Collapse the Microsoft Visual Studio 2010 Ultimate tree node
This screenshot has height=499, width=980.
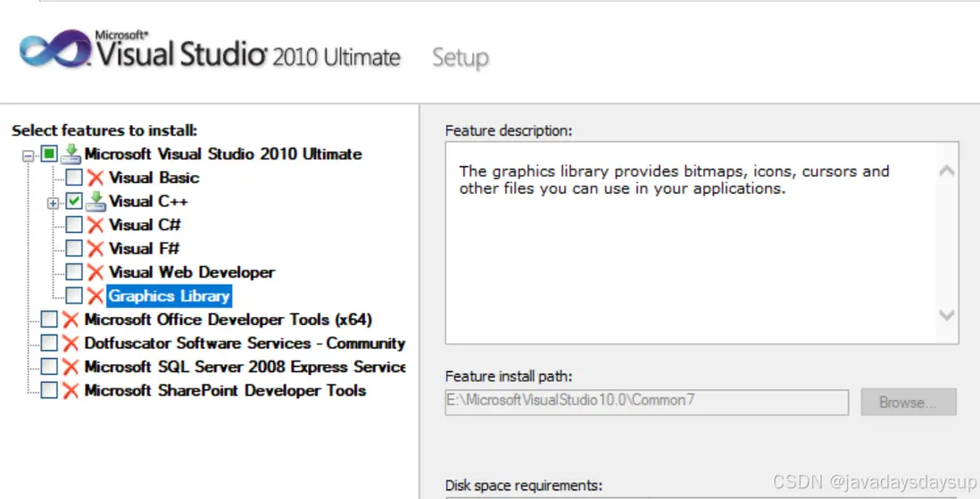pyautogui.click(x=28, y=155)
